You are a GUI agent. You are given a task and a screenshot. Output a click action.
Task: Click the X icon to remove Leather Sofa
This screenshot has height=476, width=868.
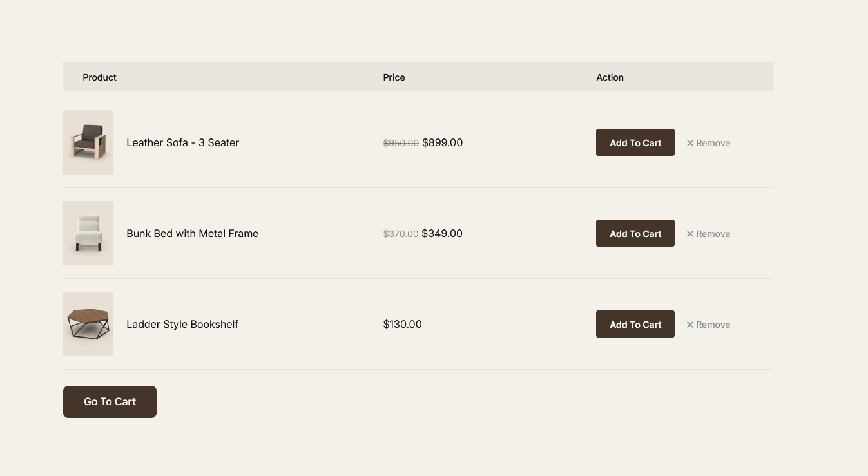coord(690,143)
